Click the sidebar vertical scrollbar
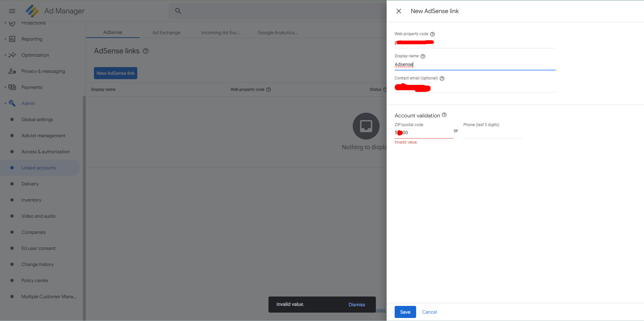 tap(84, 208)
